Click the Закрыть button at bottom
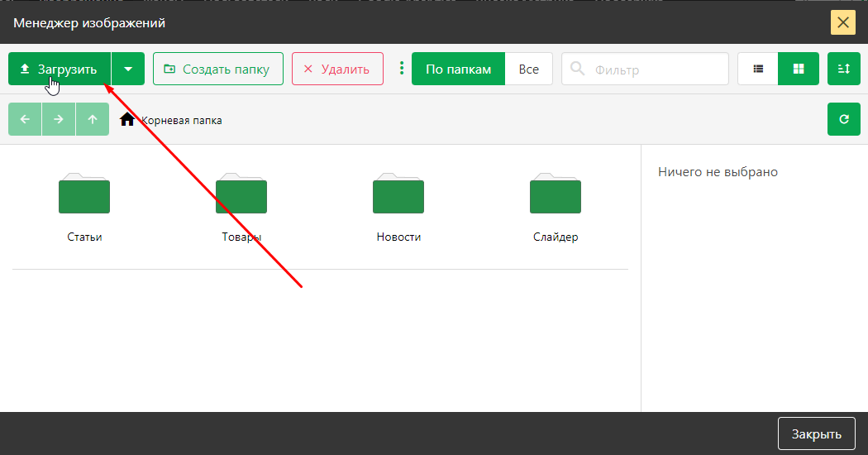Viewport: 868px width, 455px height. (x=816, y=433)
